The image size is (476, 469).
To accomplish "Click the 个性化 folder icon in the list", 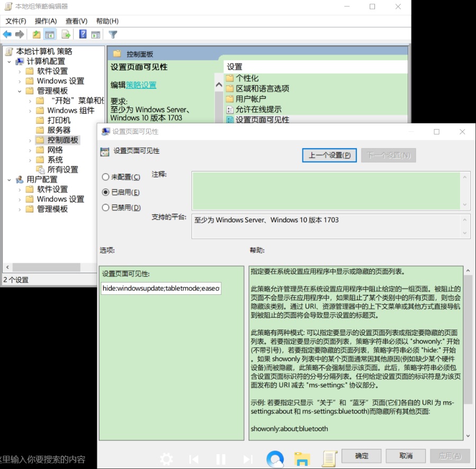I will [x=230, y=78].
